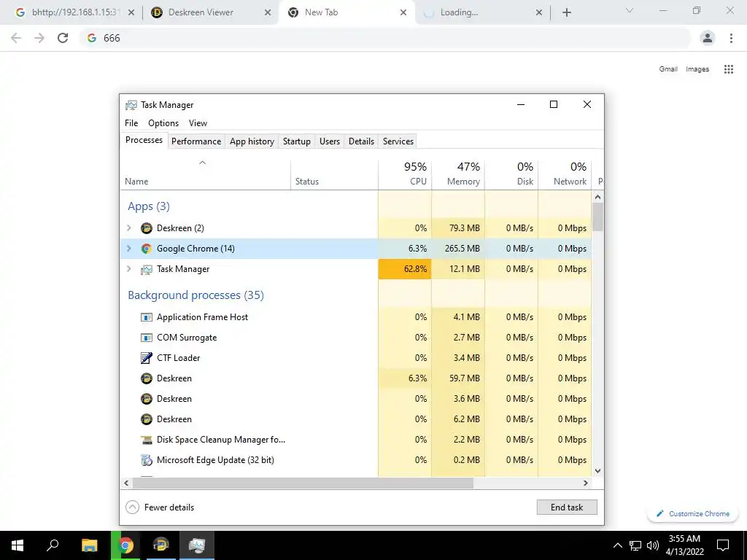This screenshot has width=747, height=560.
Task: Click the Google Chrome icon in Apps list
Action: pos(146,249)
